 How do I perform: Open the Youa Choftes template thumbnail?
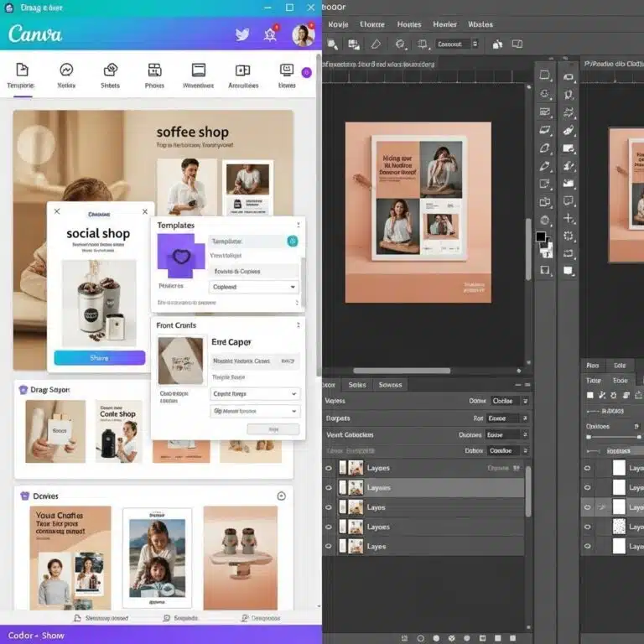tap(70, 558)
